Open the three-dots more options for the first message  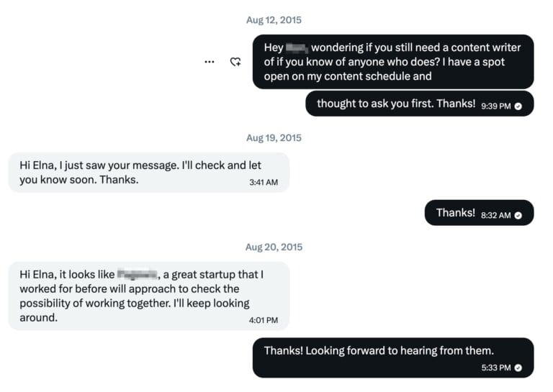tap(209, 62)
